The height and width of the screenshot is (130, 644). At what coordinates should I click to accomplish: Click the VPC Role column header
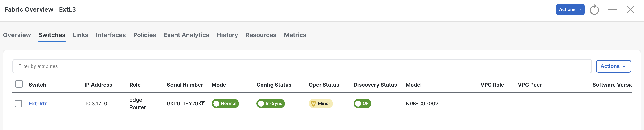click(x=492, y=85)
